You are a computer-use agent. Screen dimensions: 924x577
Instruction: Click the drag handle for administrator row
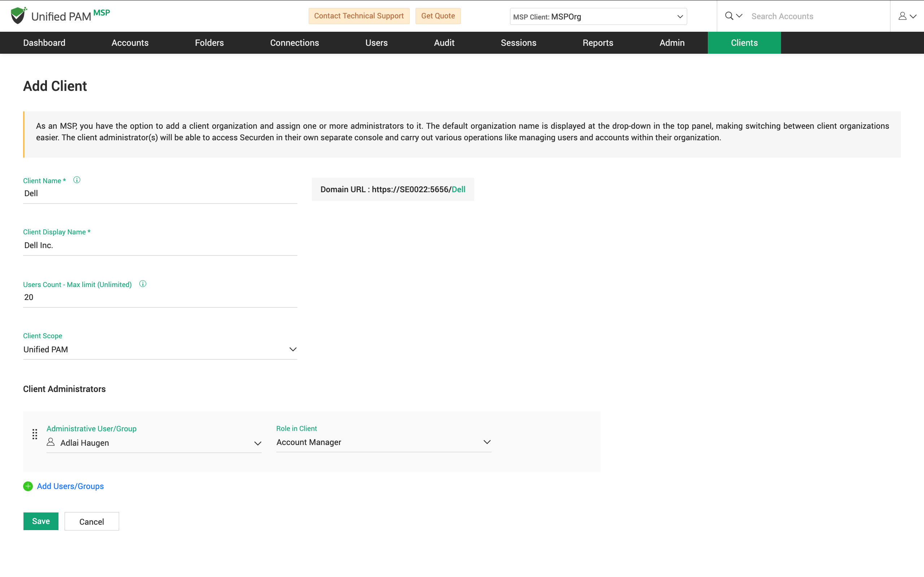(x=35, y=434)
